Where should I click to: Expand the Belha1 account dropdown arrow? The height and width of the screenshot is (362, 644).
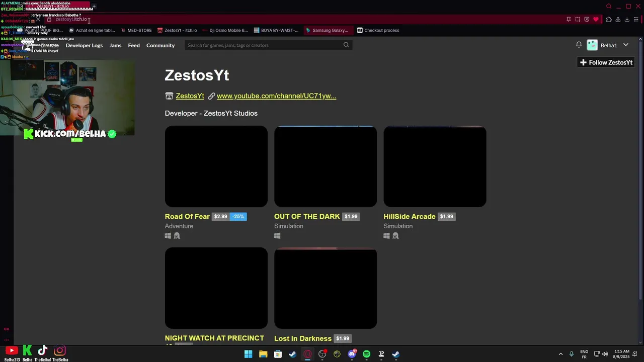coord(626,45)
